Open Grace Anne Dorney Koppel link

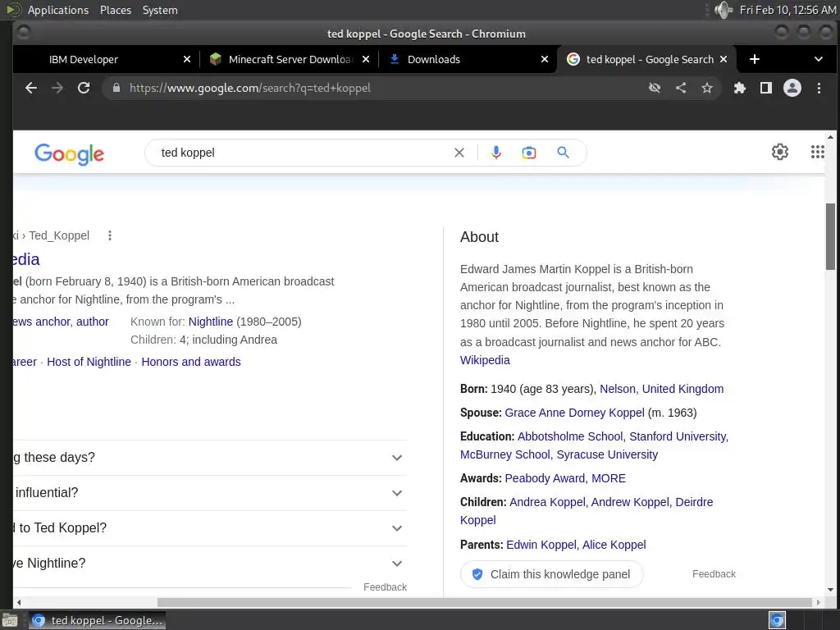tap(574, 413)
